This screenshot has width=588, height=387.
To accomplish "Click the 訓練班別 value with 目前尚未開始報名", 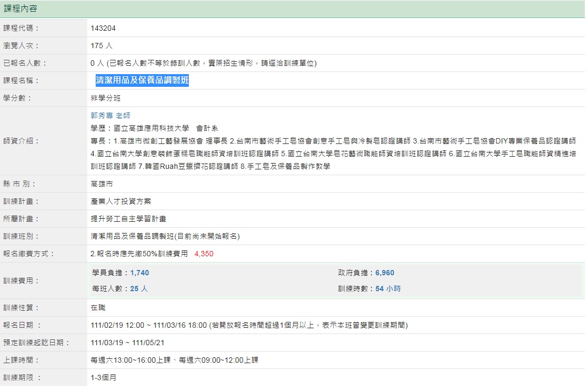I will (x=161, y=236).
